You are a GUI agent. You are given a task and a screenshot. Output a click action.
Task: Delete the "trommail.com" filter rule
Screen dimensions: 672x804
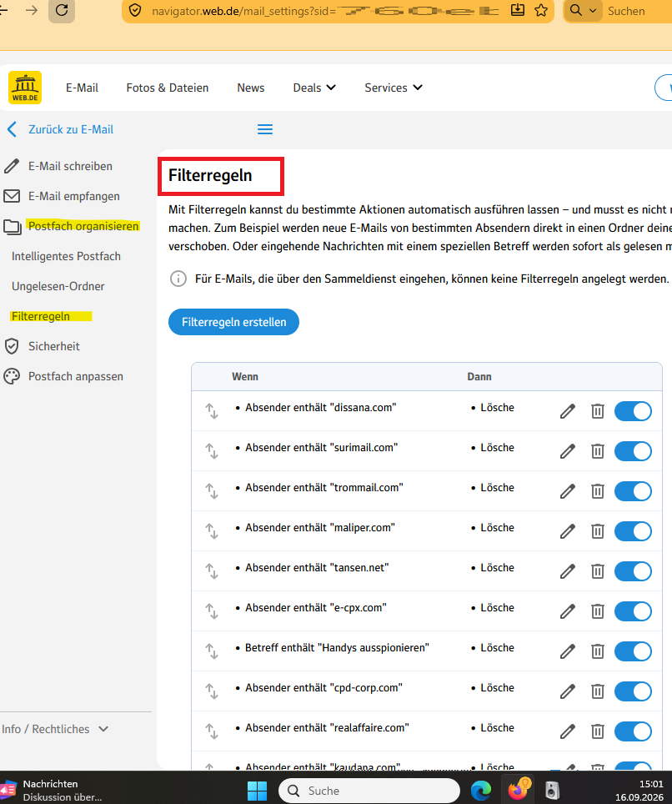[x=598, y=491]
